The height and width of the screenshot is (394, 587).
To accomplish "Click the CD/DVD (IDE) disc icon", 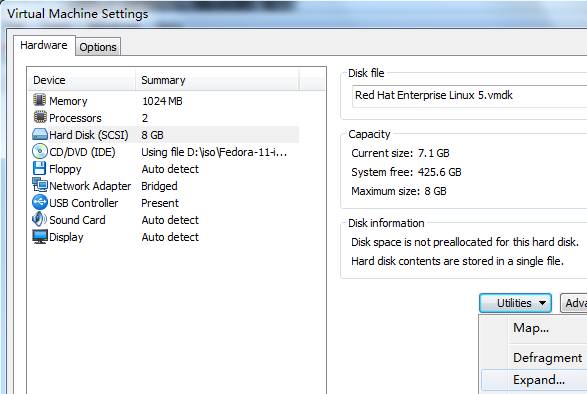I will tap(40, 151).
